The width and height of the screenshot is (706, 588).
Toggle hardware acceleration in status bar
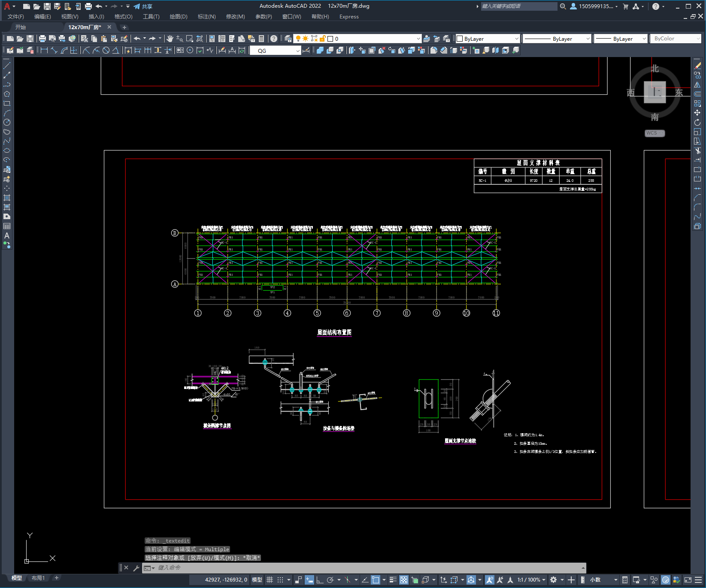coord(666,580)
